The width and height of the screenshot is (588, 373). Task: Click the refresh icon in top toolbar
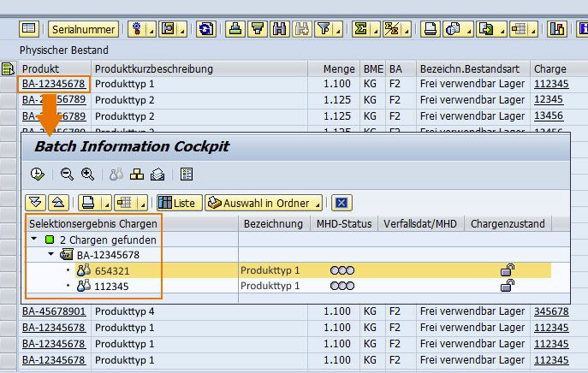point(205,29)
